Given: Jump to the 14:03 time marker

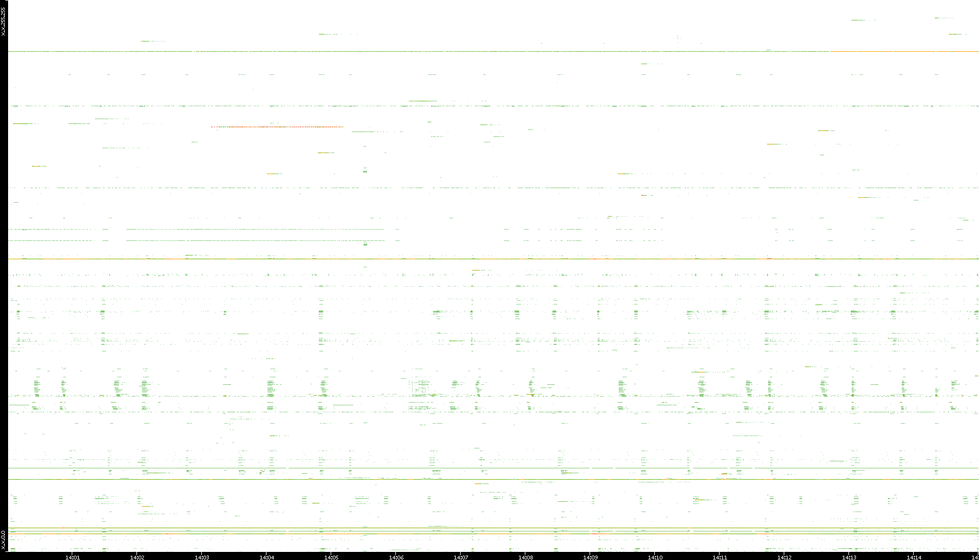Looking at the screenshot, I should point(202,557).
